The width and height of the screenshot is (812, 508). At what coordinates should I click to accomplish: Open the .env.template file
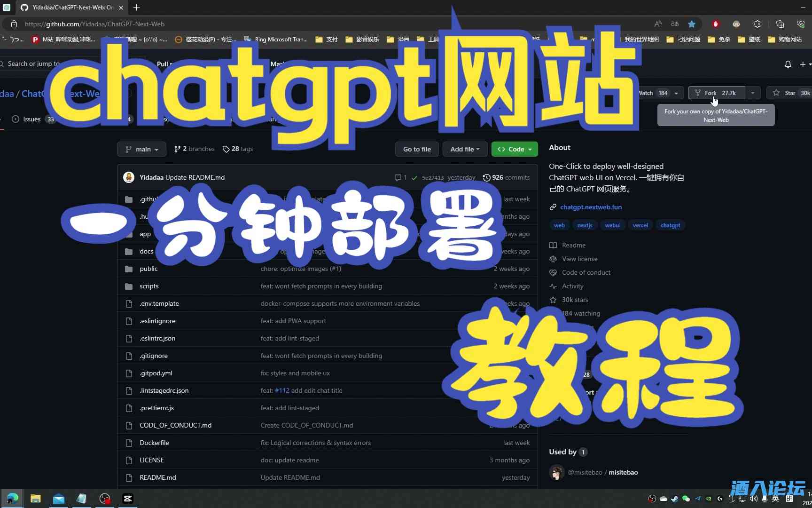159,304
